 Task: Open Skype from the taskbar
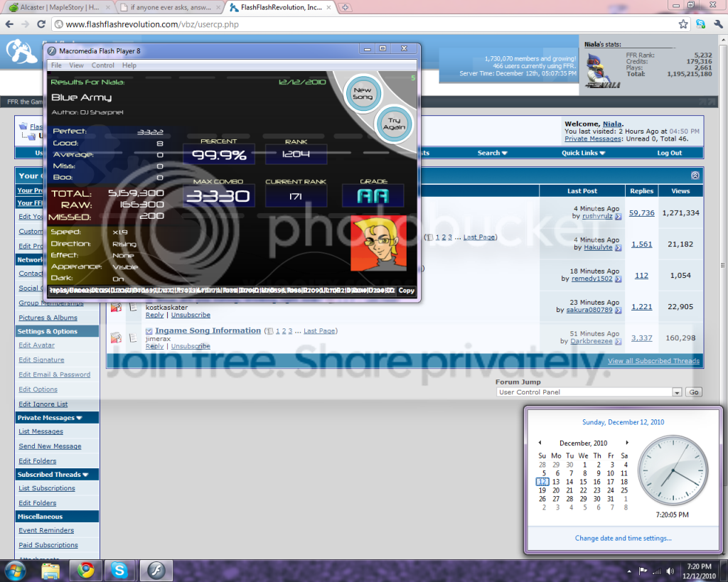pos(119,570)
